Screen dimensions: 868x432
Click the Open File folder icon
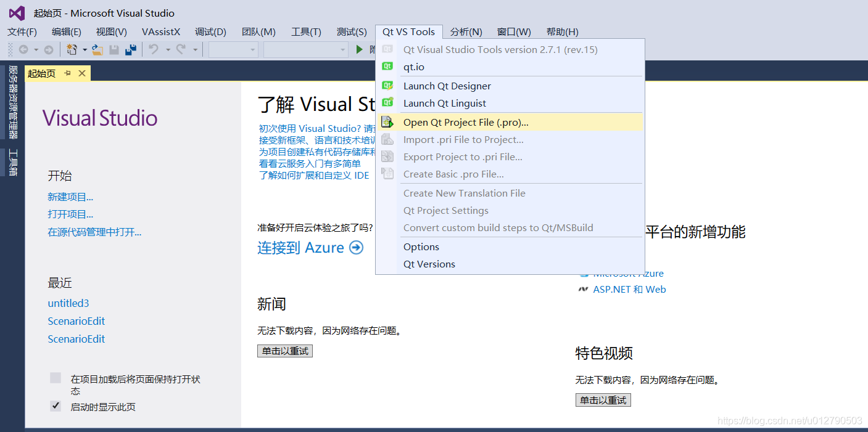[x=97, y=50]
